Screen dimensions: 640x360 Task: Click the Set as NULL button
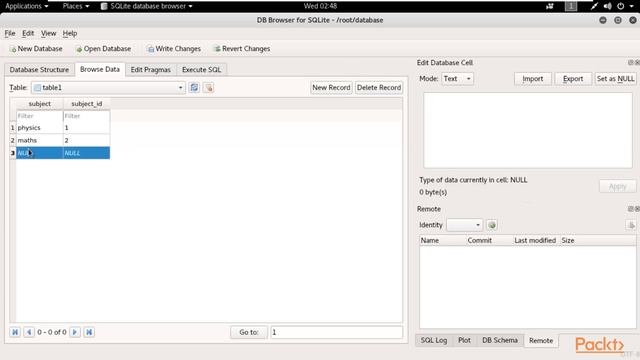point(616,79)
